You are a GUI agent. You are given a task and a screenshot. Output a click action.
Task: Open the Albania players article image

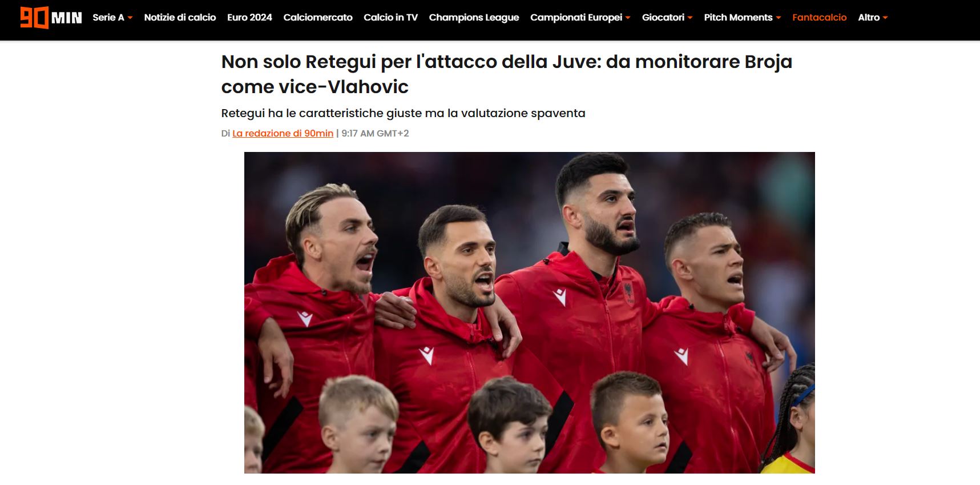[529, 312]
